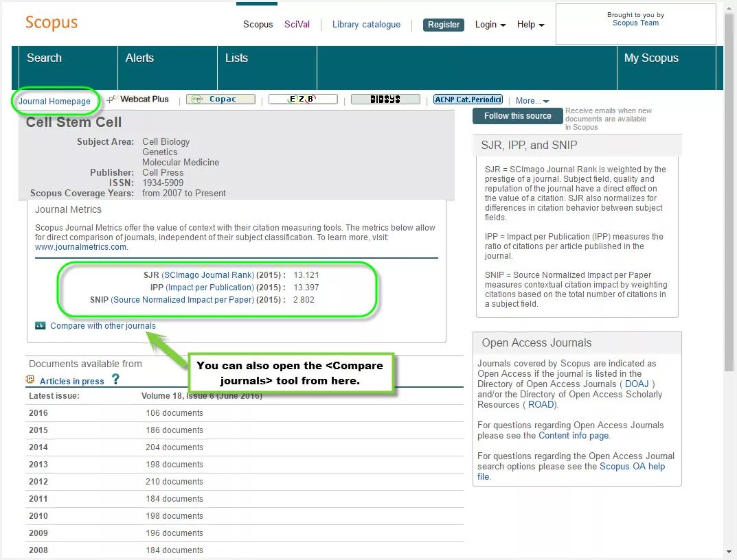Viewport: 737px width, 560px height.
Task: Open the ROAD link
Action: click(x=541, y=404)
